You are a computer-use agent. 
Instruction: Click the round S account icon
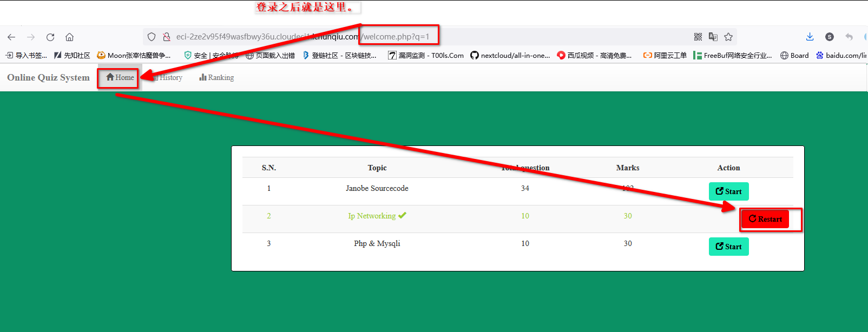click(829, 37)
